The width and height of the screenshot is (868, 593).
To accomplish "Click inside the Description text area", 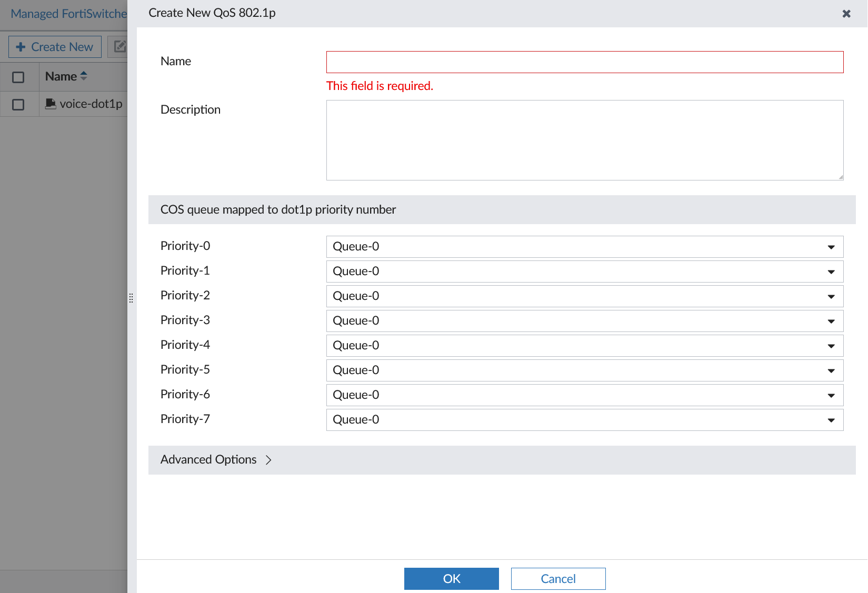I will click(584, 139).
